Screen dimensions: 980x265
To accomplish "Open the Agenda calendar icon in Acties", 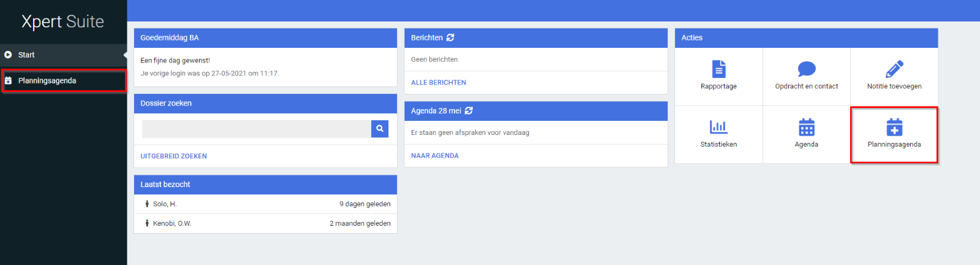I will (806, 127).
